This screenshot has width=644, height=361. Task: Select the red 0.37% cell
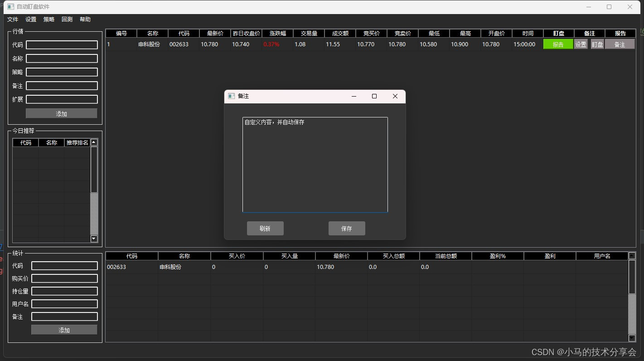[x=278, y=44]
